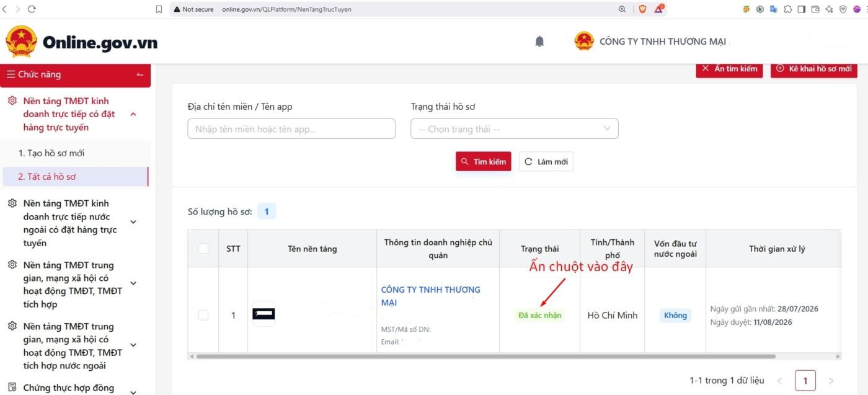Viewport: 868px width, 395px height.
Task: Expand 'TMĐT trung gian... TMĐT tích hợp' menu
Action: point(133,283)
